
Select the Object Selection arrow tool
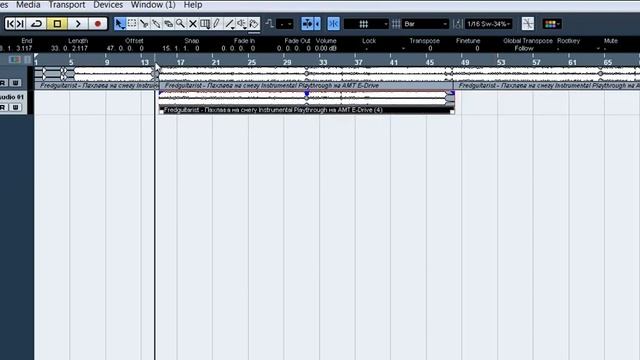tap(120, 24)
